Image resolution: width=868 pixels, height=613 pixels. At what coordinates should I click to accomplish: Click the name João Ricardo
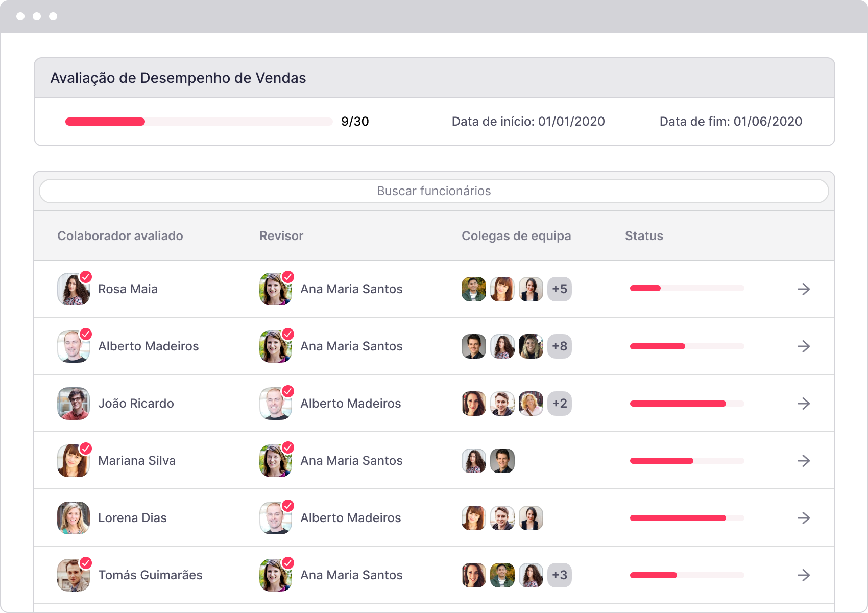coord(136,404)
